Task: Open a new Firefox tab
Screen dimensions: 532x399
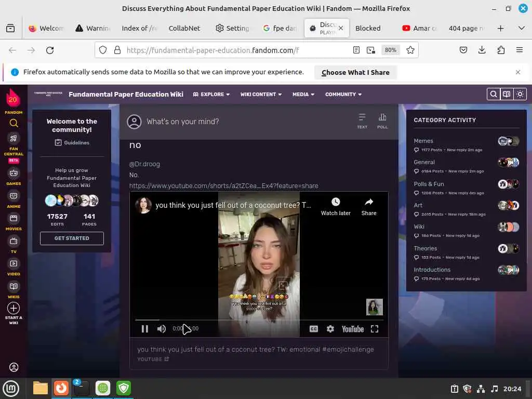Action: click(x=500, y=28)
